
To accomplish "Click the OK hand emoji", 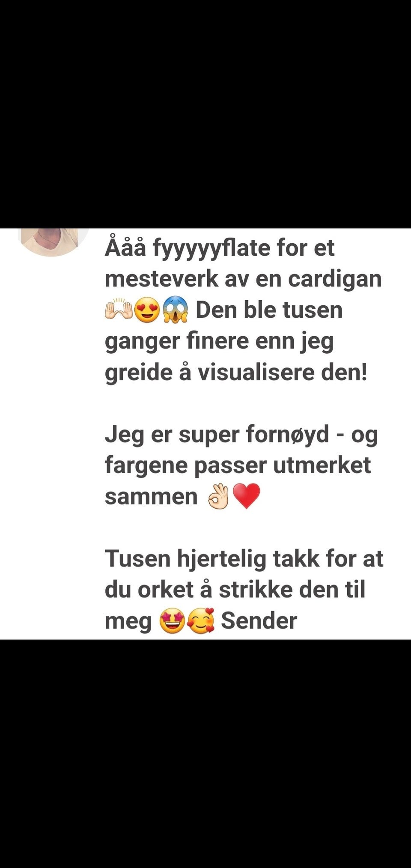I will click(x=218, y=496).
